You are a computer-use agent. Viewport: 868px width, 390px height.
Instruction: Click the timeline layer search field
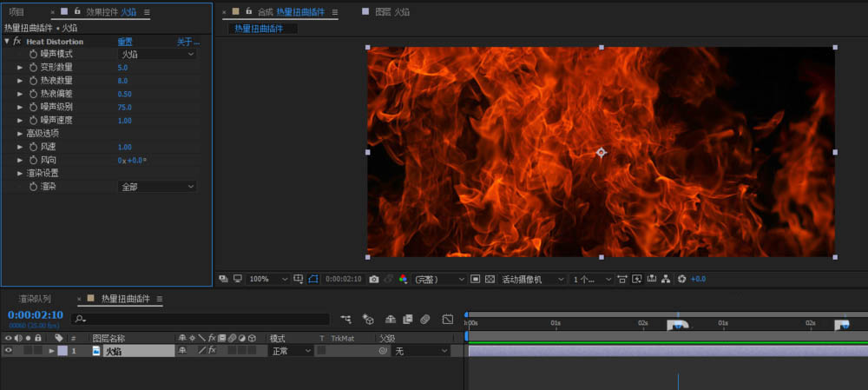[201, 319]
